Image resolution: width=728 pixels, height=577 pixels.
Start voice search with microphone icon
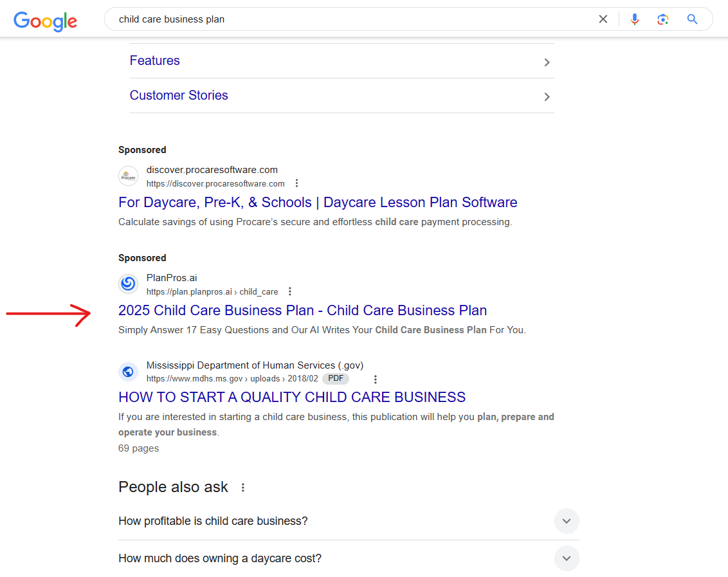[634, 19]
